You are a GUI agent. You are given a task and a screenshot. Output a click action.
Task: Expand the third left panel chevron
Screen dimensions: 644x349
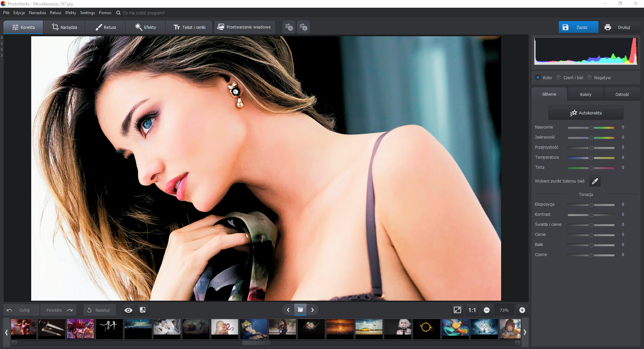coord(2,49)
